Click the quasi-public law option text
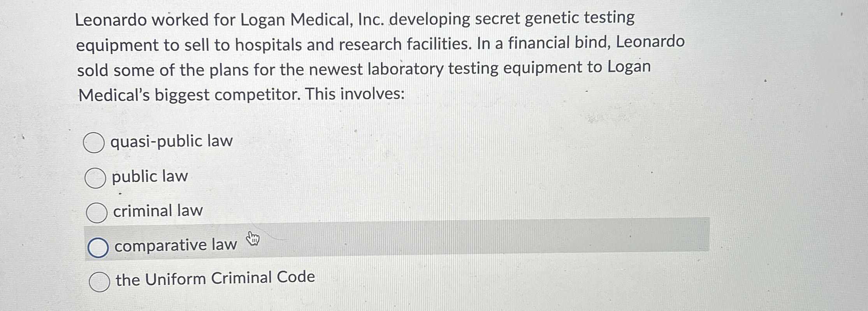This screenshot has width=868, height=311. 172,141
